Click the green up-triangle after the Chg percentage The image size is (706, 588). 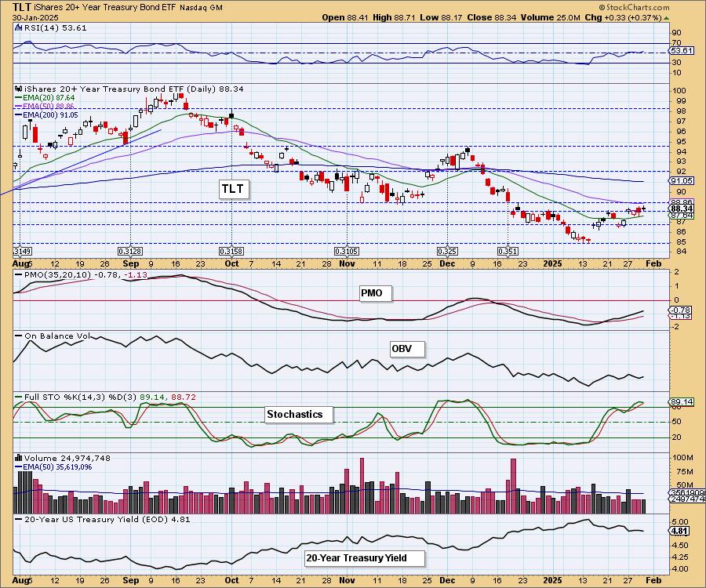click(x=666, y=17)
